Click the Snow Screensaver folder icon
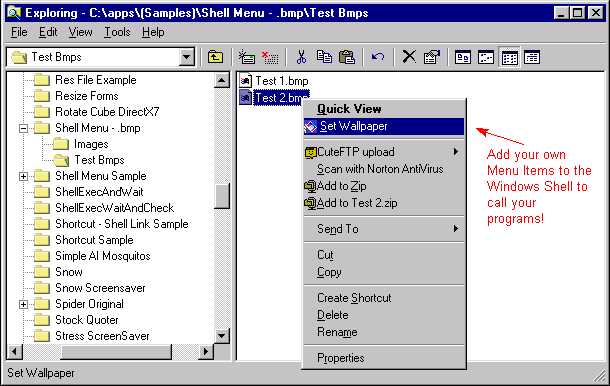Viewport: 610px width, 386px height. tap(42, 288)
